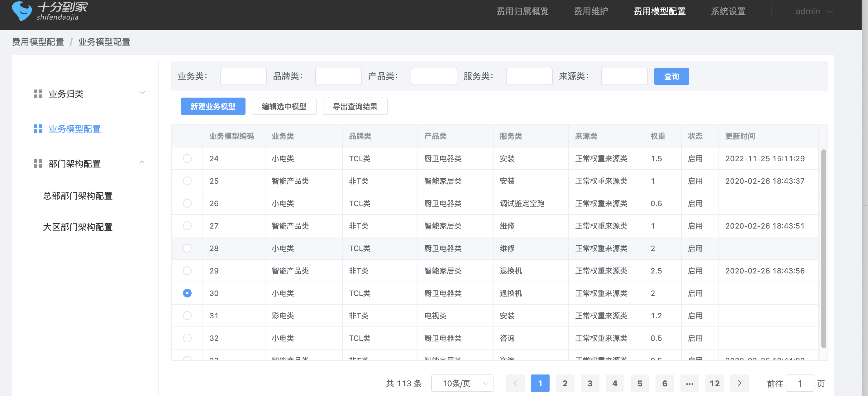Click the 导出查询结果 button
Screen dimensions: 868x396
pos(355,106)
